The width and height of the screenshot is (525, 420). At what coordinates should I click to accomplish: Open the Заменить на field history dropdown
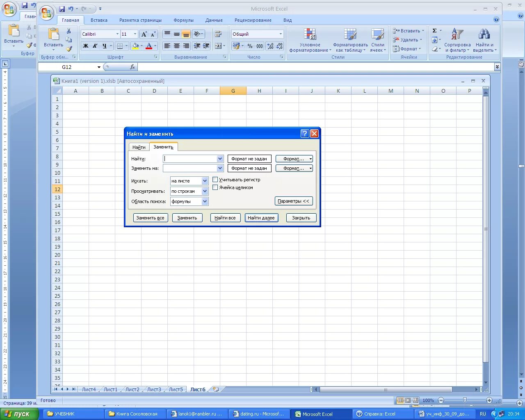[220, 168]
